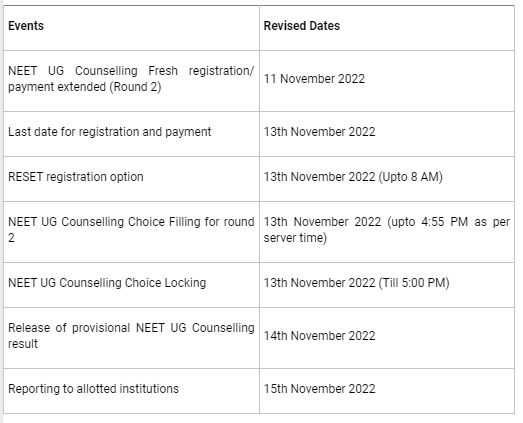Image resolution: width=523 pixels, height=423 pixels.
Task: Click the word 'result' under Release of provisional
Action: 23,344
